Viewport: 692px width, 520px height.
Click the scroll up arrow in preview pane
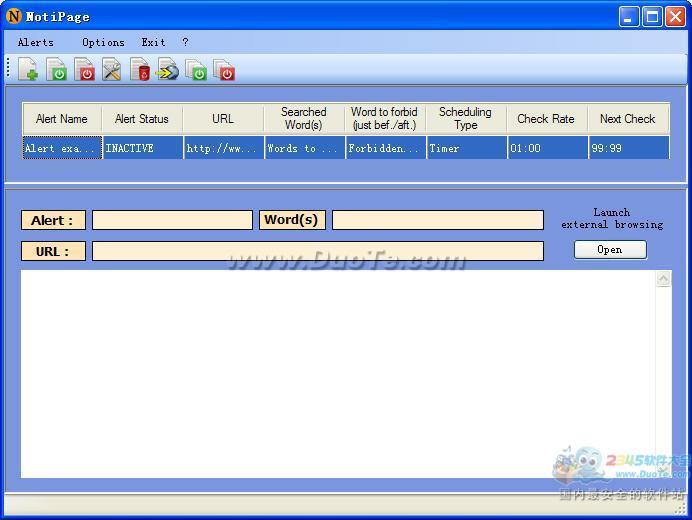(x=663, y=279)
